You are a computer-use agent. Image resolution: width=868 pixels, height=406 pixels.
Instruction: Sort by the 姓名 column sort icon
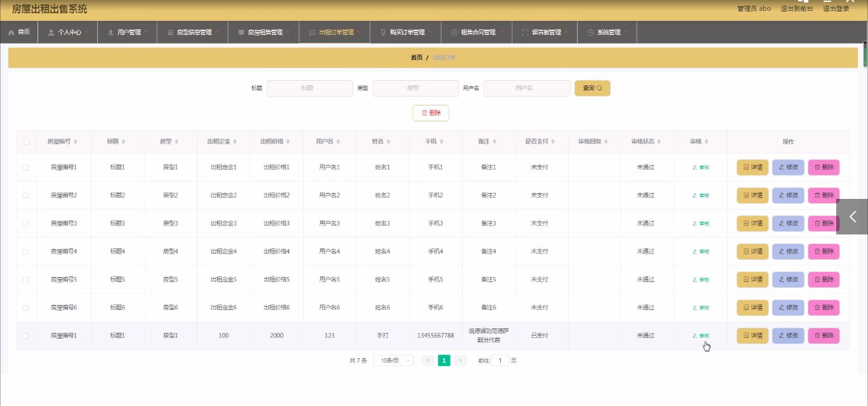pyautogui.click(x=389, y=142)
